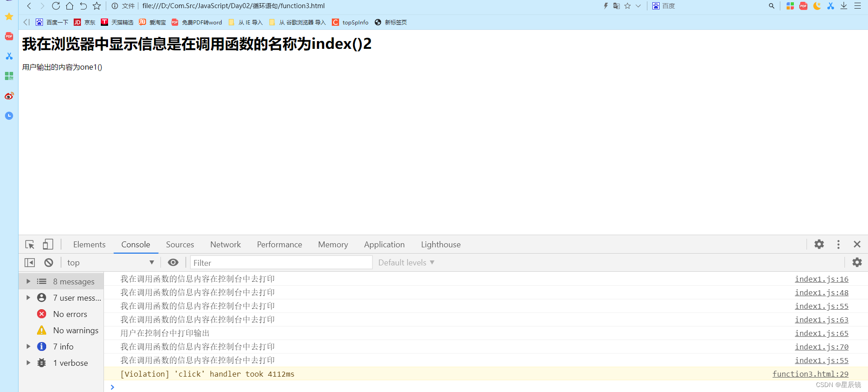Open the top context dropdown
The image size is (868, 392).
[111, 263]
